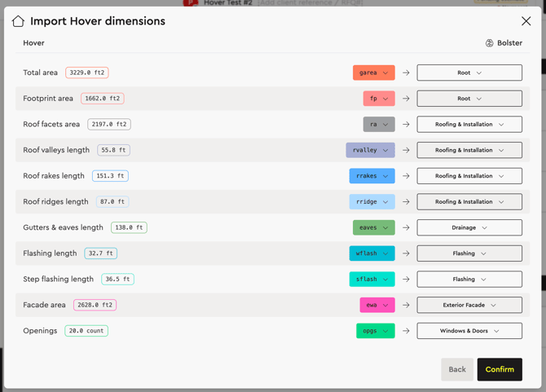Click the Bolster logo icon
The height and width of the screenshot is (392, 546).
tap(489, 43)
